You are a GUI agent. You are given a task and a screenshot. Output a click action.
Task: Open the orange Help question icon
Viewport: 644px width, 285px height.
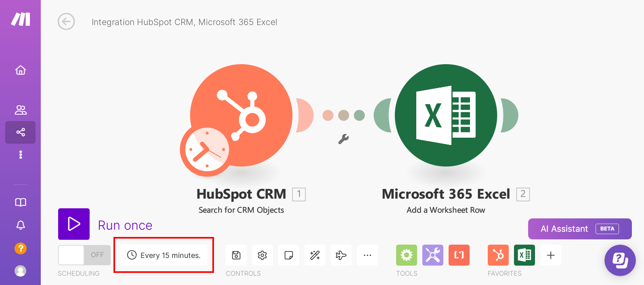[21, 248]
